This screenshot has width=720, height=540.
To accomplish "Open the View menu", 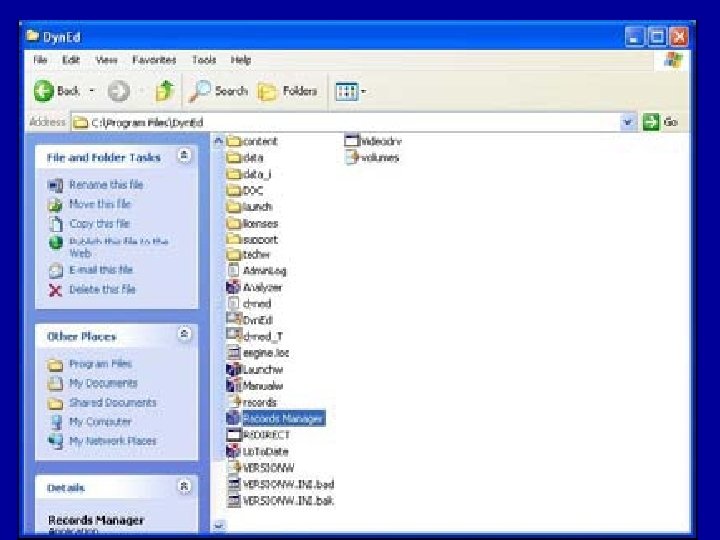I will [x=106, y=60].
